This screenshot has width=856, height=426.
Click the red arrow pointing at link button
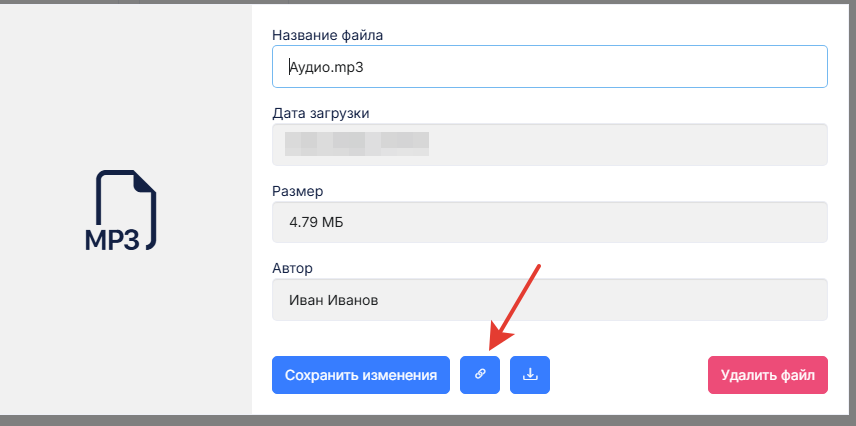click(515, 303)
